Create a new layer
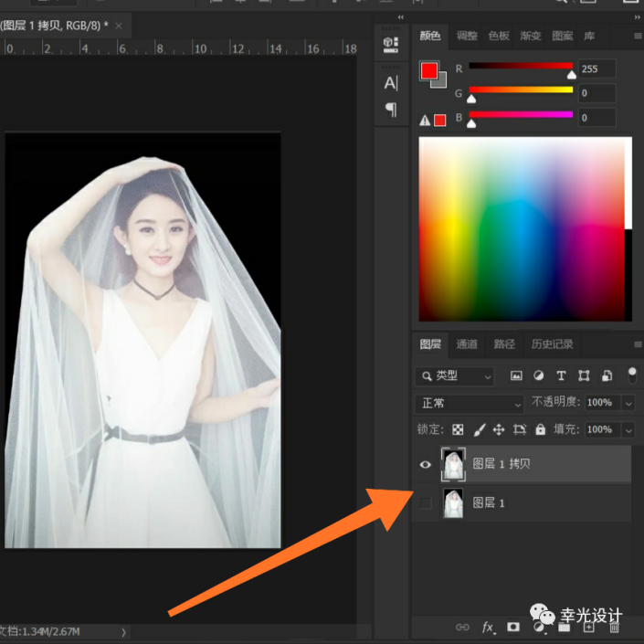The width and height of the screenshot is (644, 644). pos(589,628)
